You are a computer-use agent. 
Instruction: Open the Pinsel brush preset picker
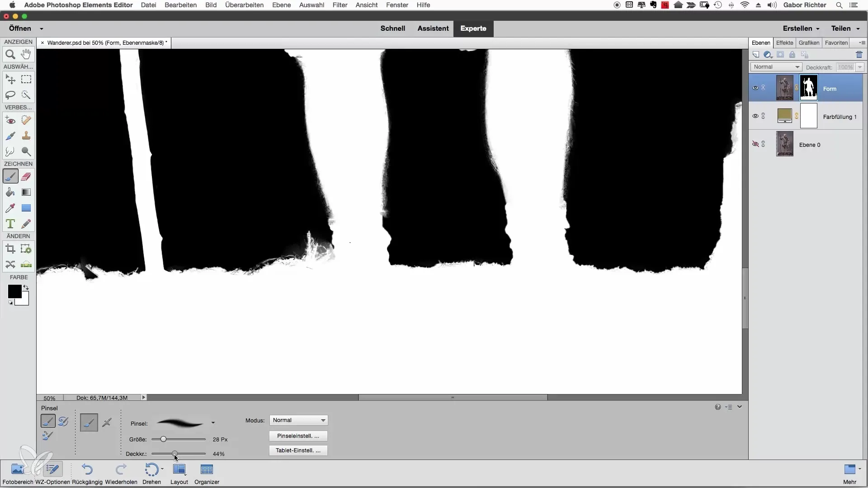(213, 423)
